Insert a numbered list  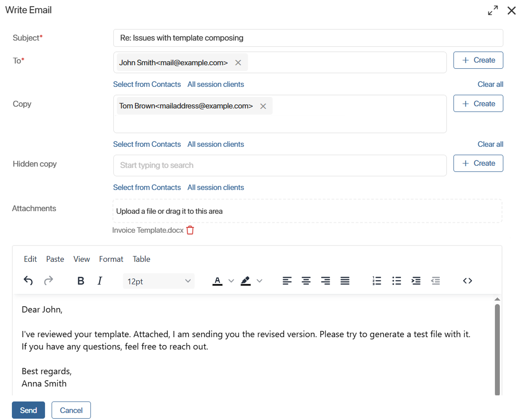[377, 281]
